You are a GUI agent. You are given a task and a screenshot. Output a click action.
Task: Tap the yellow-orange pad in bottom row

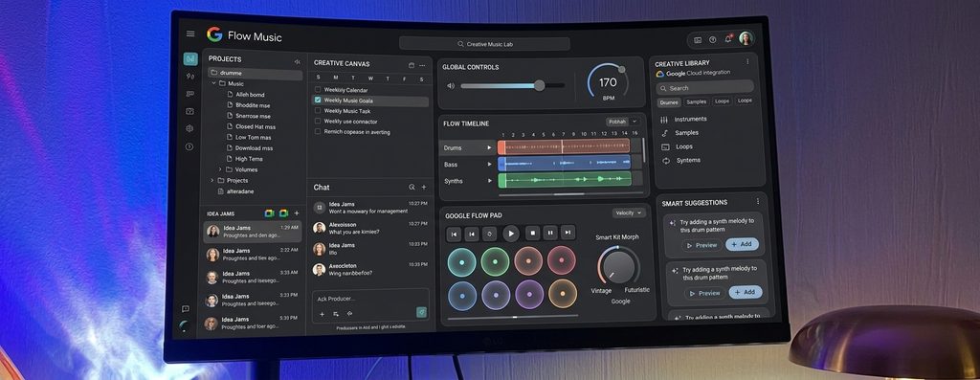tap(563, 294)
